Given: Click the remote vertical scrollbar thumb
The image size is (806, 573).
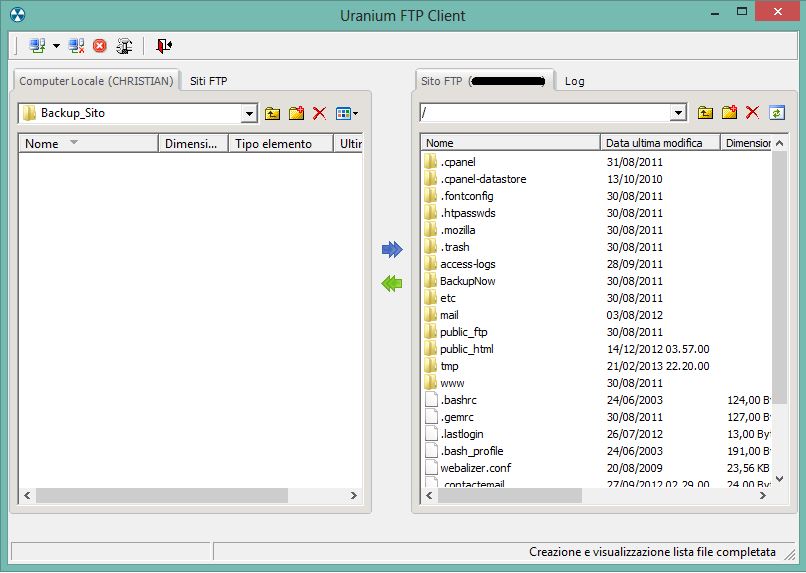Looking at the screenshot, I should pyautogui.click(x=779, y=278).
